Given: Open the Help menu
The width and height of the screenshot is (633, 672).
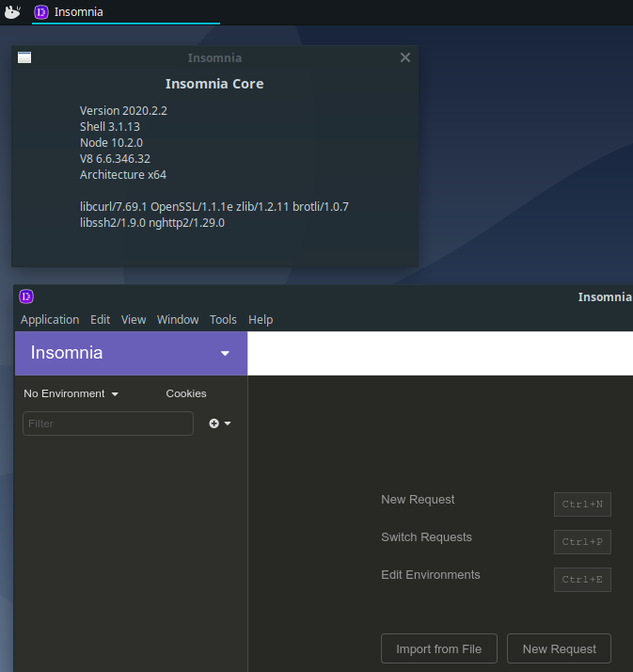Looking at the screenshot, I should coord(261,320).
